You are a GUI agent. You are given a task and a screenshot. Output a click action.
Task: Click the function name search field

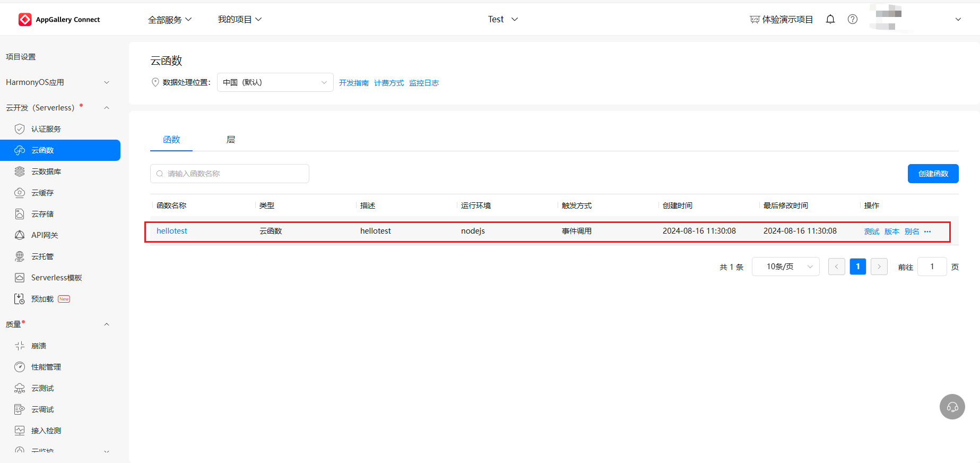click(230, 174)
